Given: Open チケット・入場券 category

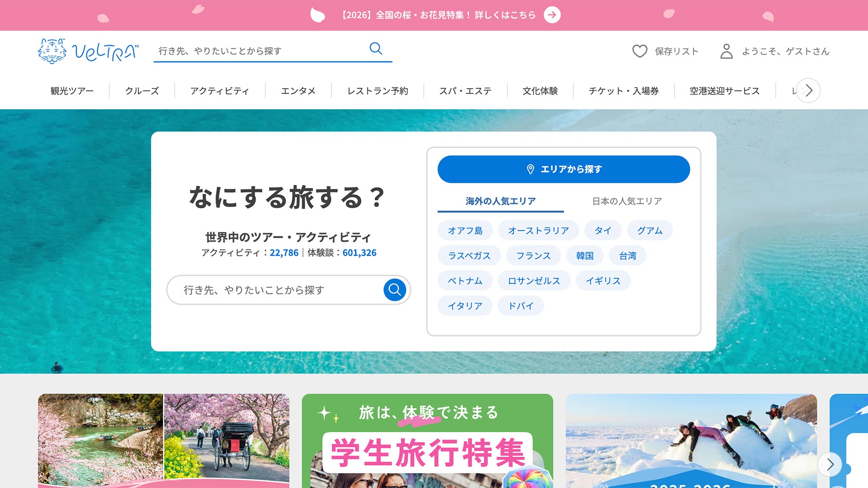Looking at the screenshot, I should 623,91.
